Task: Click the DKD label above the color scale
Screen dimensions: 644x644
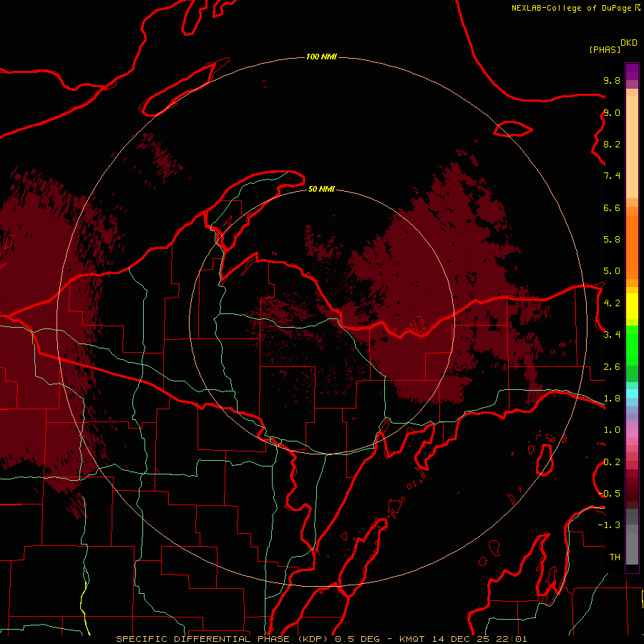Action: 629,43
